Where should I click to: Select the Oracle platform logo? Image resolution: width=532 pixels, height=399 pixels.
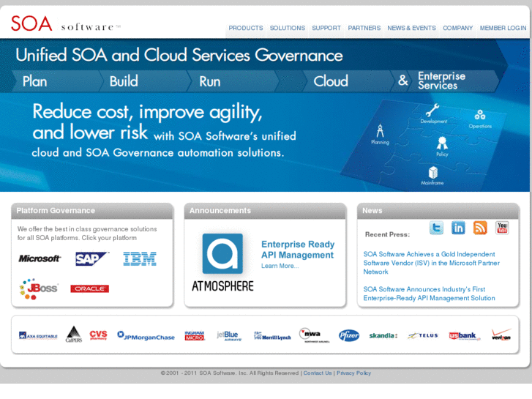coord(89,288)
